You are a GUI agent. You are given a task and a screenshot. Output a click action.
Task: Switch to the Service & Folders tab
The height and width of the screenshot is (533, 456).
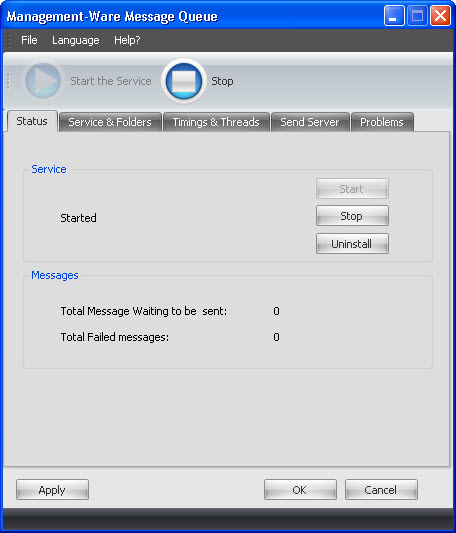pyautogui.click(x=110, y=122)
